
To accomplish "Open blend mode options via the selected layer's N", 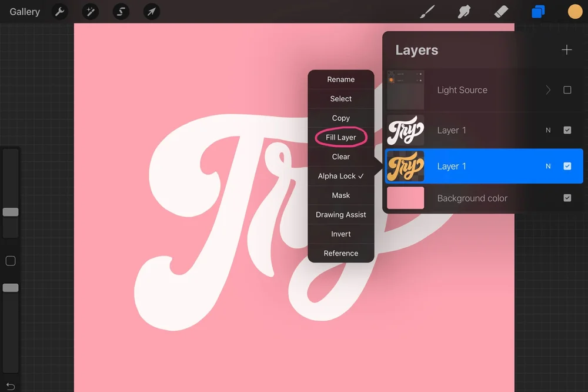I will [548, 166].
